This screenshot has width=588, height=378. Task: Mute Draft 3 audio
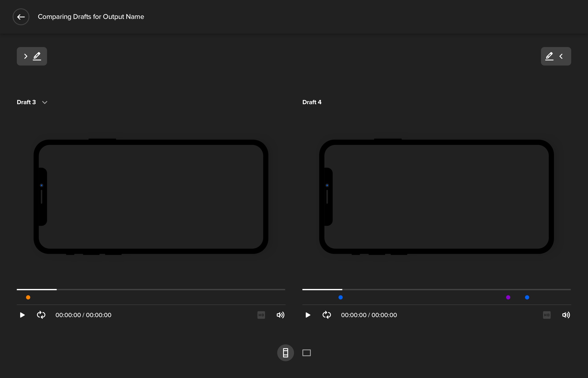[x=281, y=315]
